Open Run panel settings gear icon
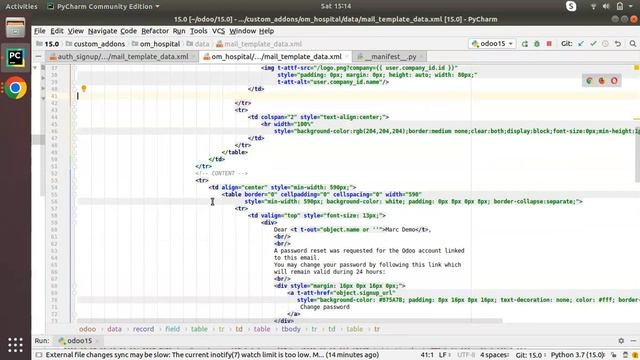The image size is (640, 360). [621, 340]
